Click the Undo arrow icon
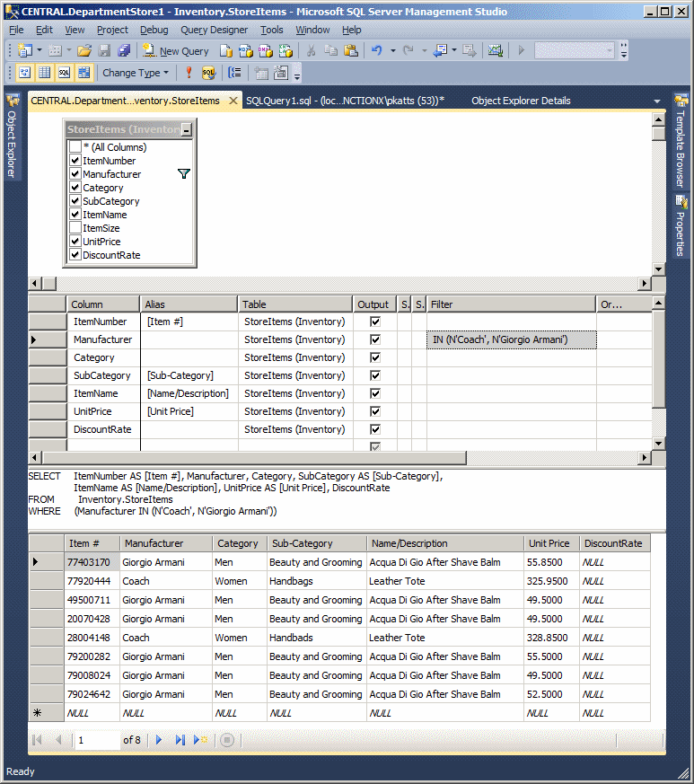 coord(377,50)
